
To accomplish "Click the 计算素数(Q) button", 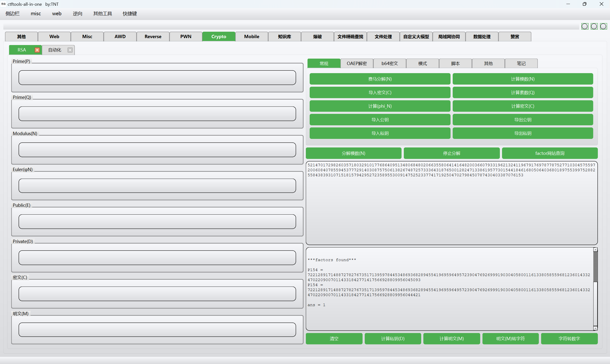I will click(523, 92).
